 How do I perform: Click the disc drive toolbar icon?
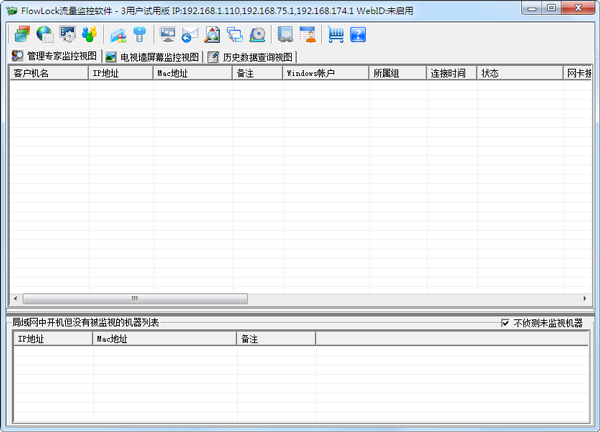258,35
